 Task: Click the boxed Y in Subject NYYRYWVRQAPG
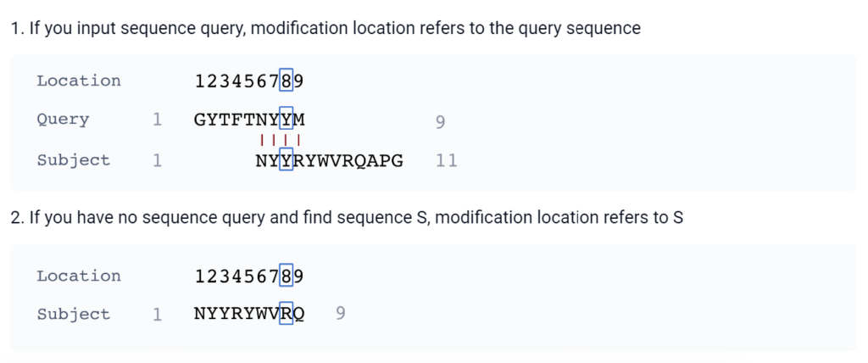(x=287, y=160)
